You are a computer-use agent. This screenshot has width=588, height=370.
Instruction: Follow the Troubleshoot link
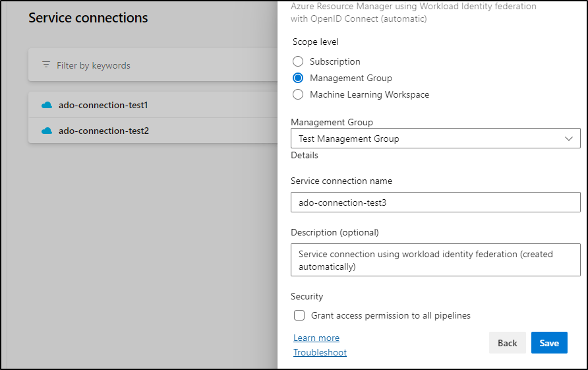tap(320, 352)
